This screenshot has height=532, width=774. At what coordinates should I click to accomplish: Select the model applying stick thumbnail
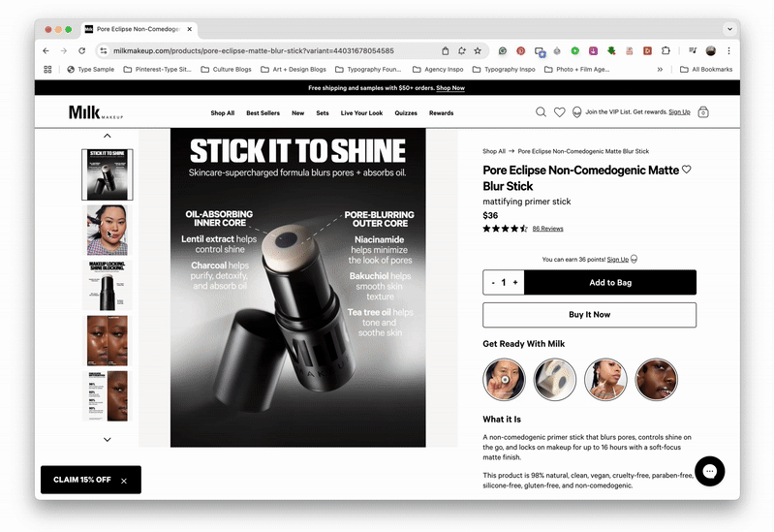[108, 231]
